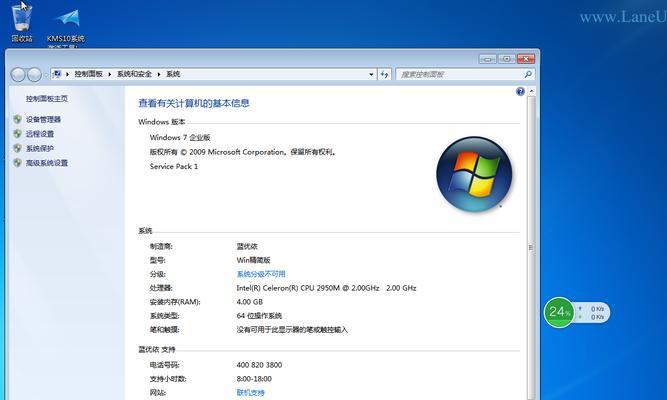Click the computer icon in the address bar

[x=57, y=74]
